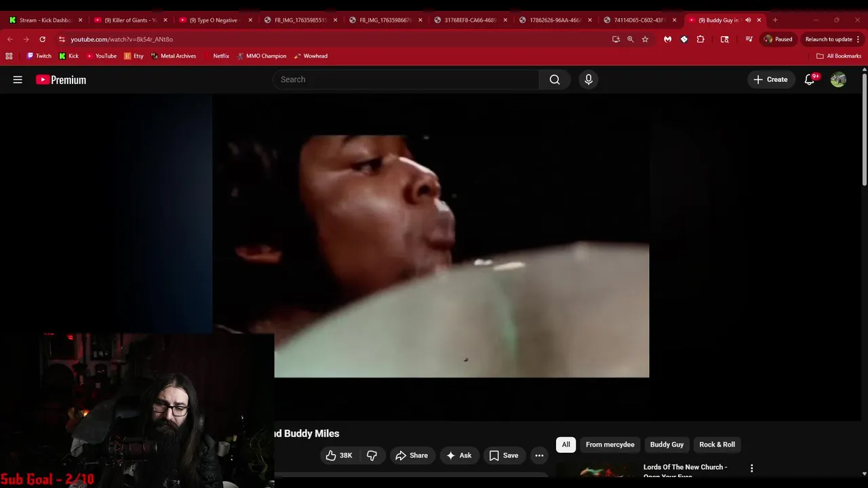Open a new browser tab
Screen dimensions: 868x488
pos(775,20)
